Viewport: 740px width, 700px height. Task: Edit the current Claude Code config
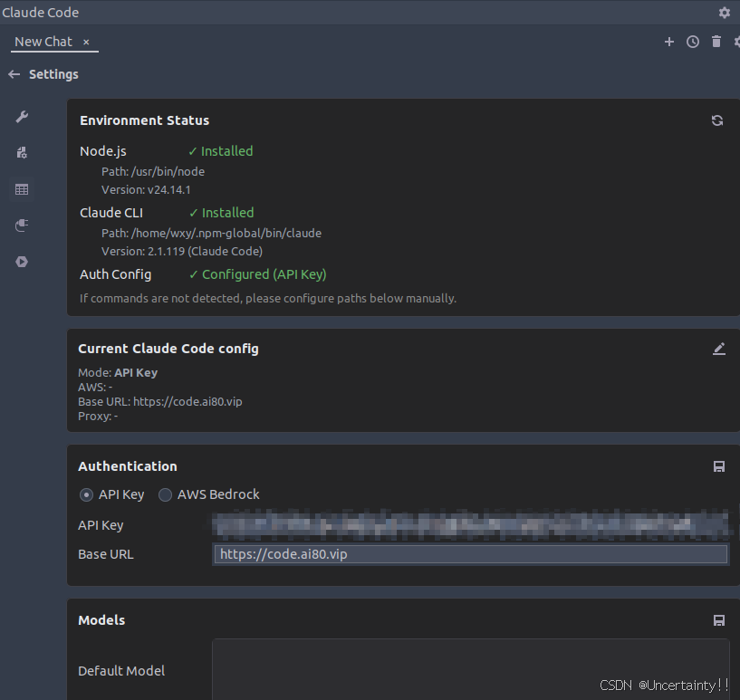719,349
